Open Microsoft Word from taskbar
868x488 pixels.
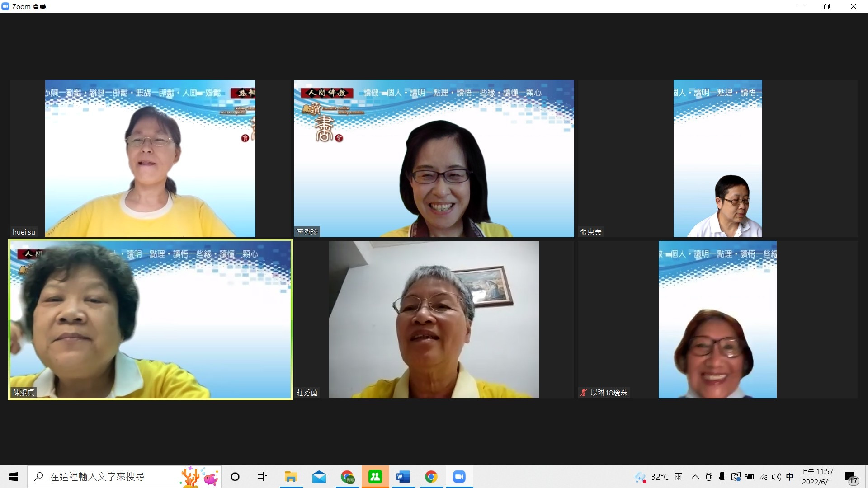coord(403,477)
